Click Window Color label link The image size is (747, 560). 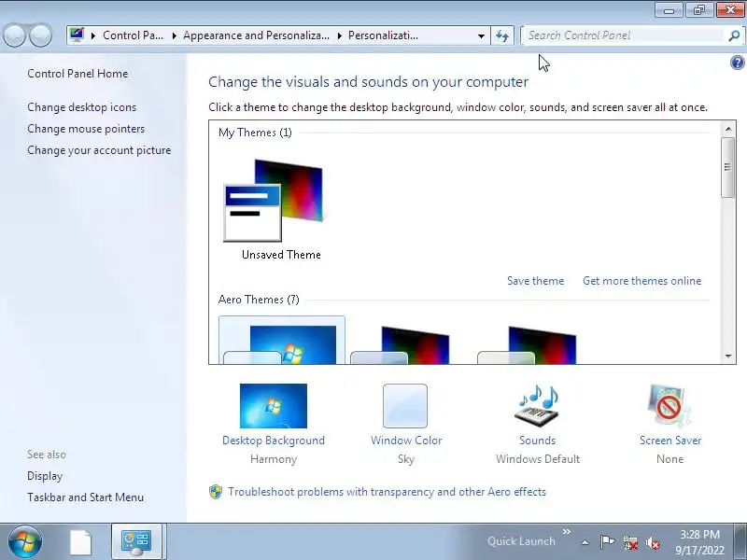coord(406,440)
